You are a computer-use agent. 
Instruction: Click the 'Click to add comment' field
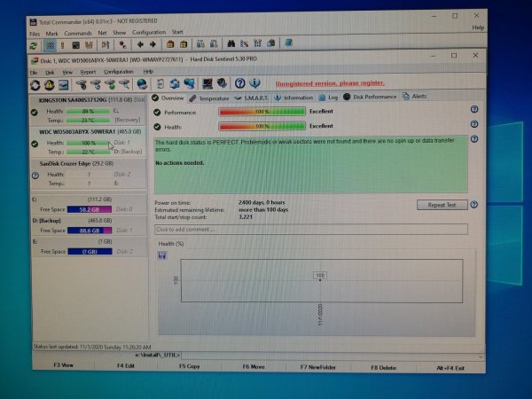tap(311, 230)
